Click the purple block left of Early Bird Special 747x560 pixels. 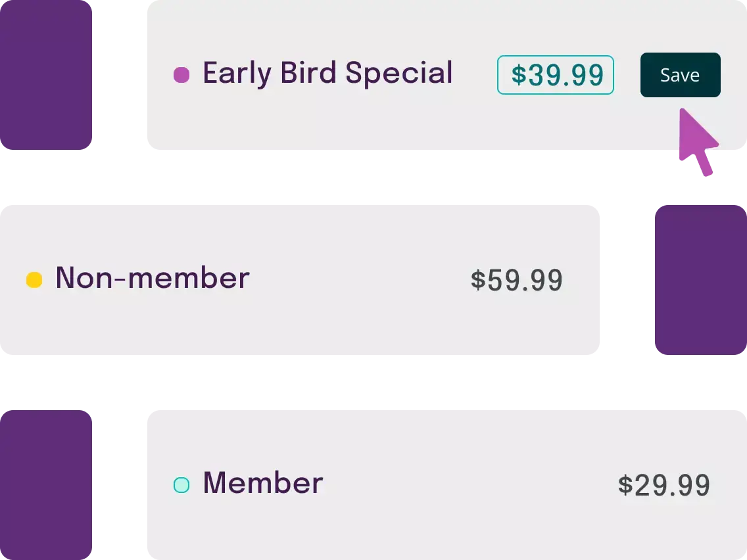point(46,75)
